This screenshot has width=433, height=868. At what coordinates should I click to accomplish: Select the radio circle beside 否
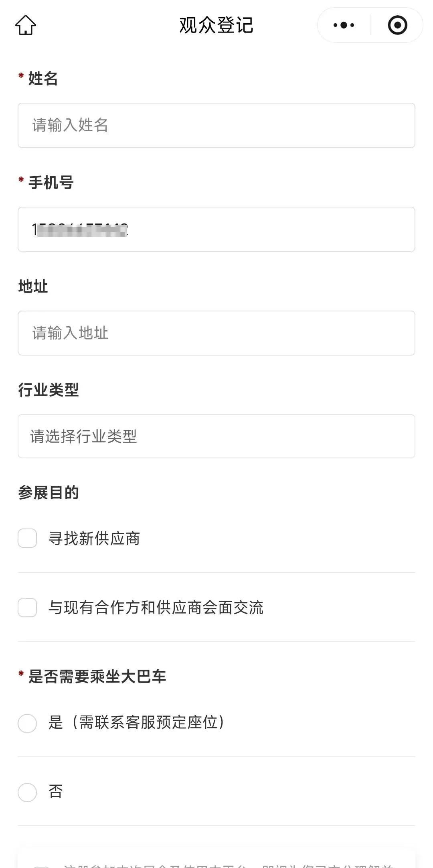27,792
